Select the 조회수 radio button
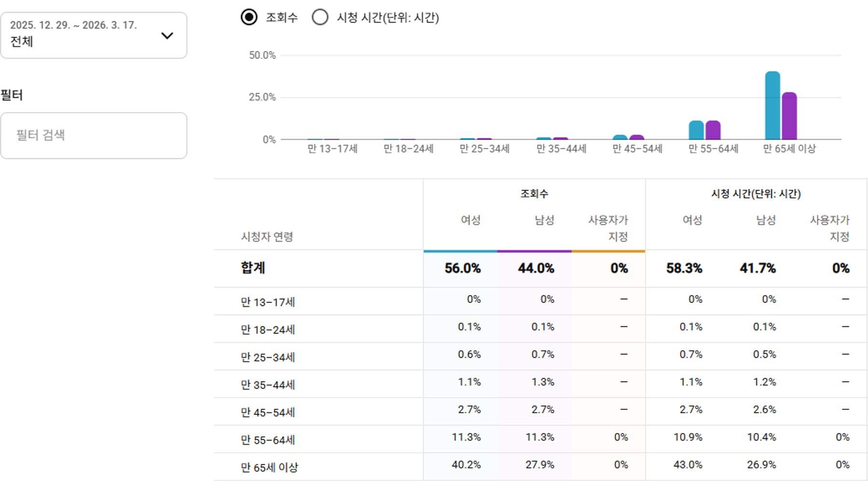 point(249,17)
